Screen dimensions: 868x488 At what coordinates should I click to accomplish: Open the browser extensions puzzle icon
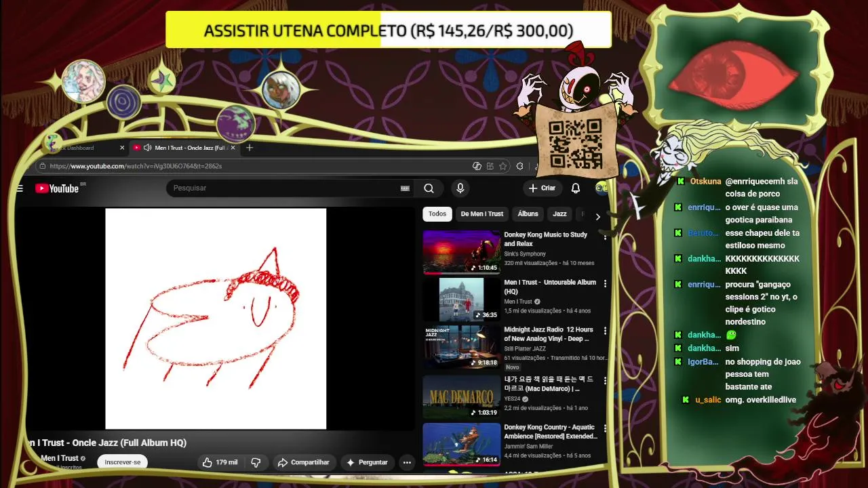pos(519,166)
